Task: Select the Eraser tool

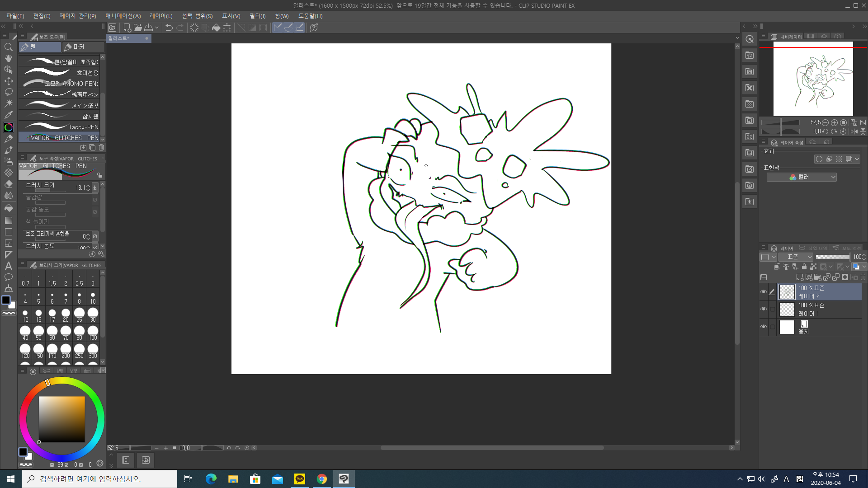Action: coord(8,184)
